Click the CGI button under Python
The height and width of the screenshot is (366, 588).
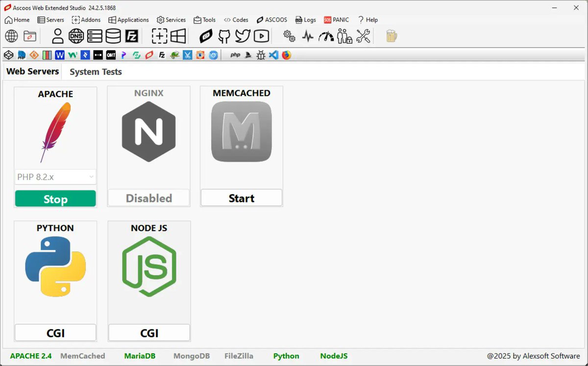pos(55,333)
